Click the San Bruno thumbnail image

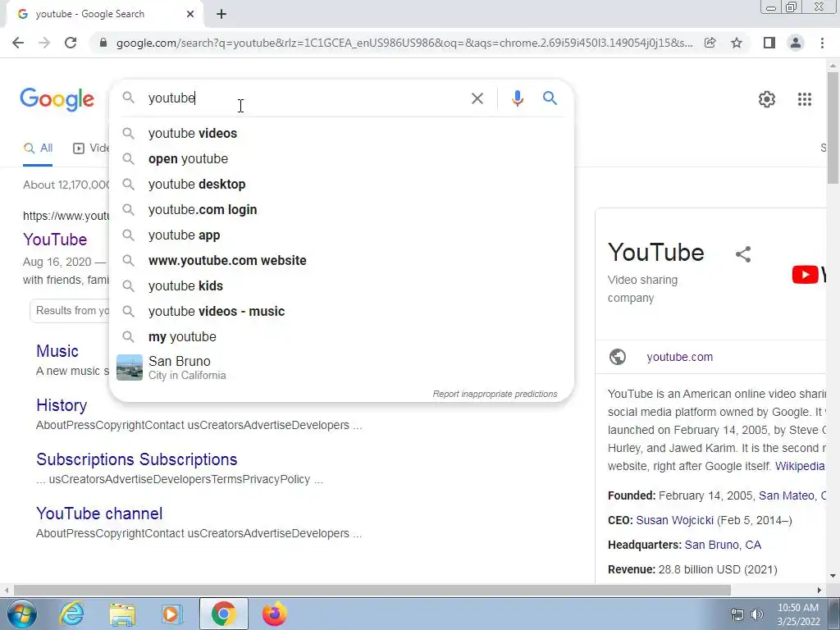(x=130, y=367)
